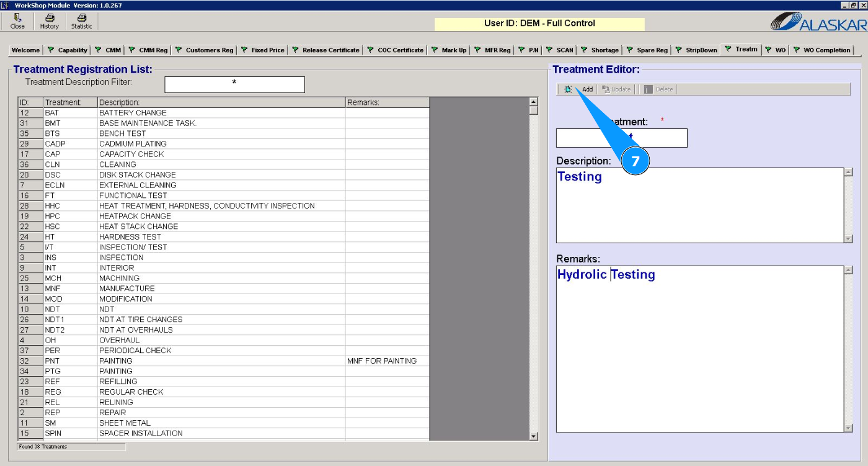Image resolution: width=868 pixels, height=466 pixels.
Task: Go to the Spare Reg tab
Action: (647, 50)
